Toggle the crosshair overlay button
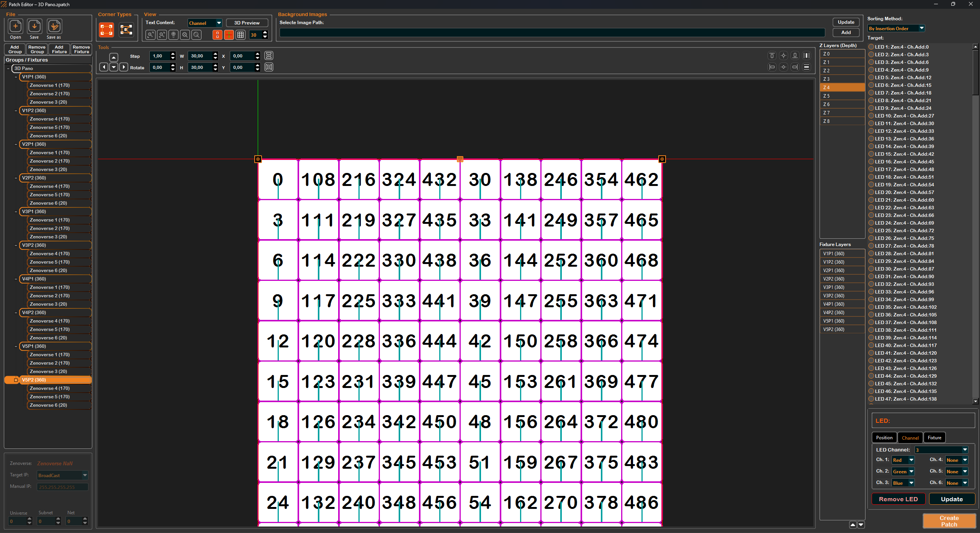The width and height of the screenshot is (980, 533). [229, 35]
